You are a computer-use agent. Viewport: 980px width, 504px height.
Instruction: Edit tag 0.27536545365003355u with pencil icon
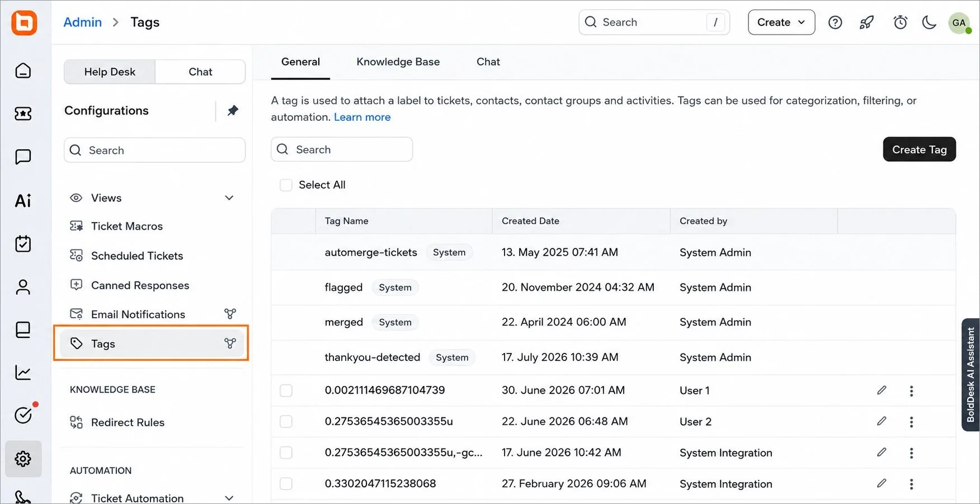(882, 421)
